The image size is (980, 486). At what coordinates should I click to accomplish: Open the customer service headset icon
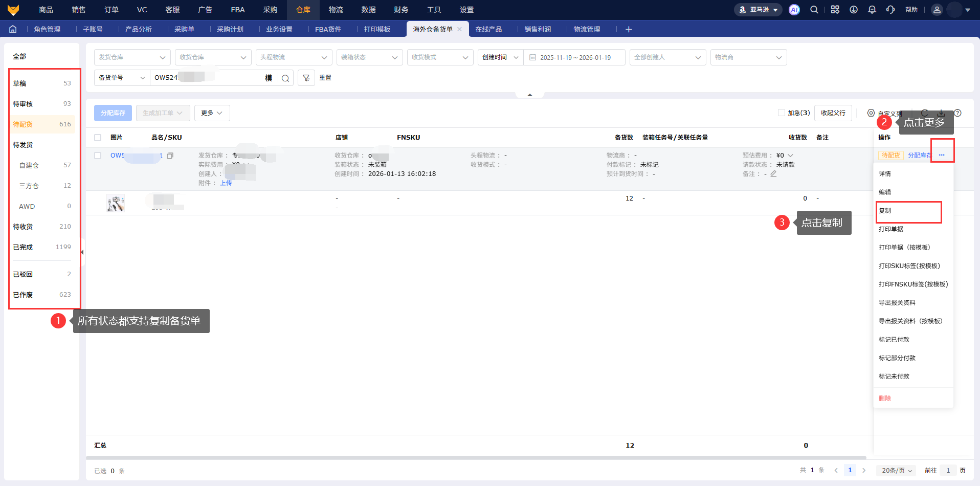(890, 10)
